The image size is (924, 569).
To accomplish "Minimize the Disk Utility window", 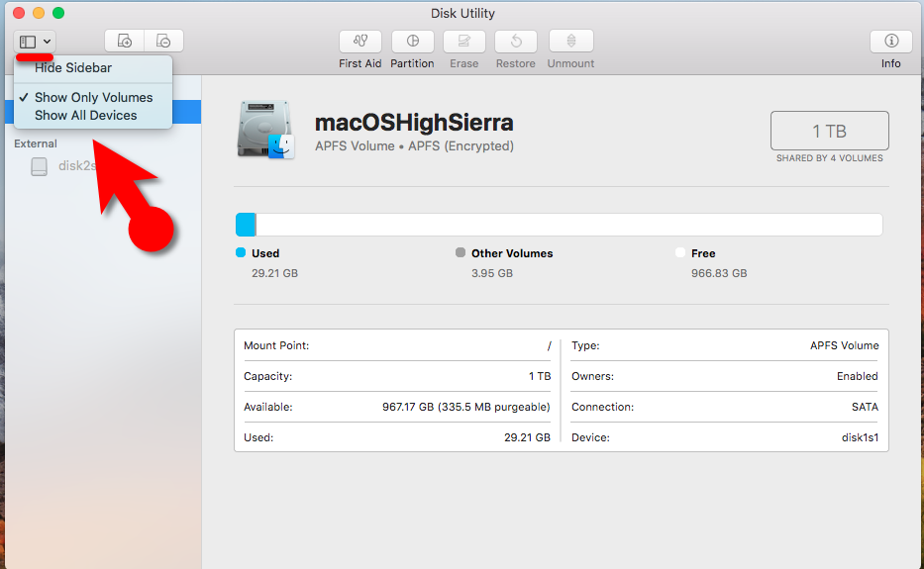I will [x=39, y=12].
